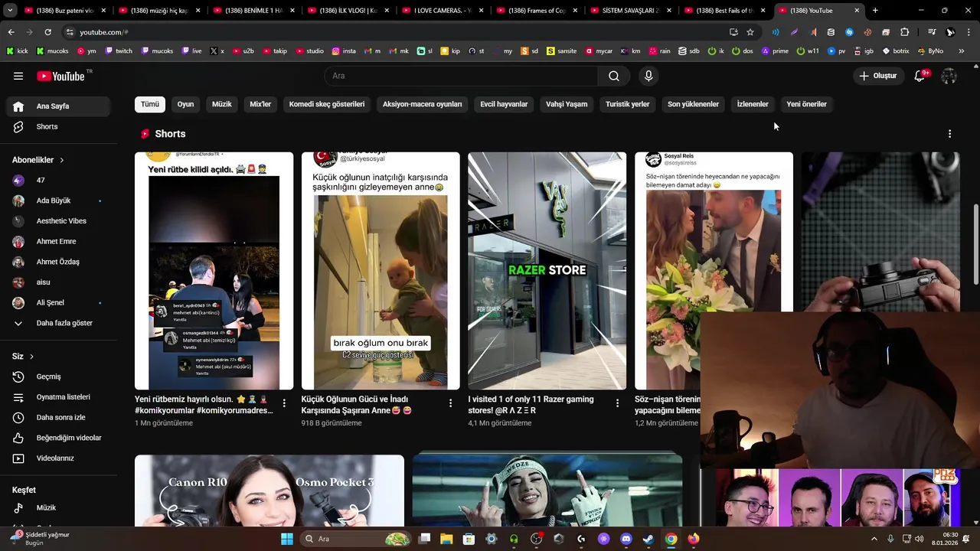This screenshot has width=980, height=551.
Task: Open the RAZER STORE short
Action: click(547, 271)
